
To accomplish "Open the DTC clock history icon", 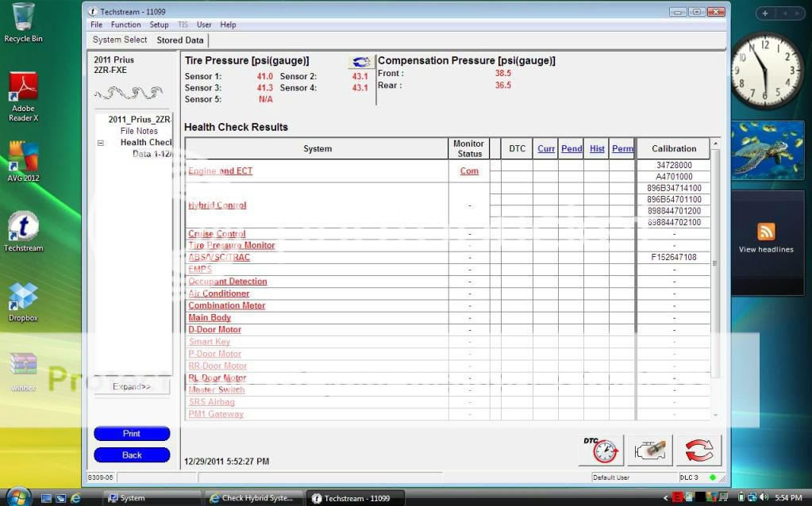I will point(601,450).
